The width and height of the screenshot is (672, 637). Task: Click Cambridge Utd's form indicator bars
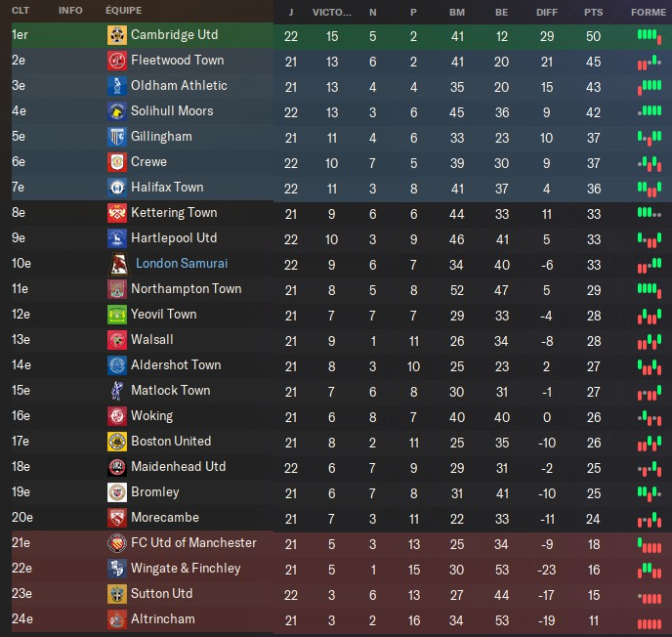[x=648, y=35]
